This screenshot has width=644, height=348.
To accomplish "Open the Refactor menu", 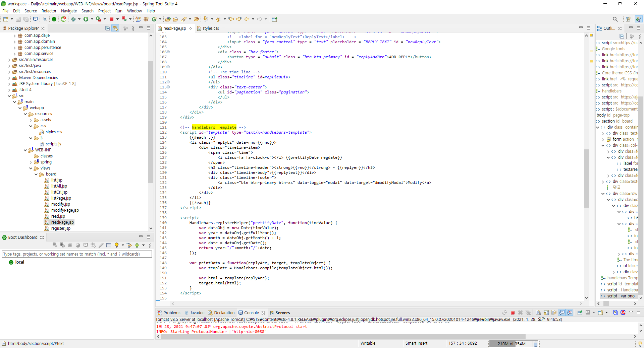I will pos(49,11).
